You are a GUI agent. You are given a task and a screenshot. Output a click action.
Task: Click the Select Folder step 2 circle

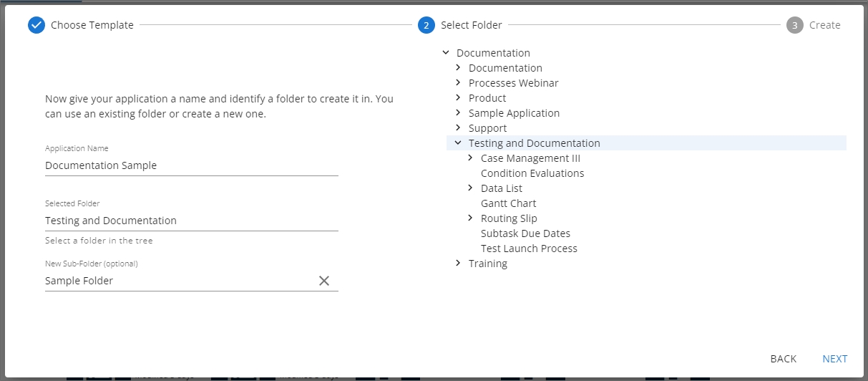tap(426, 25)
